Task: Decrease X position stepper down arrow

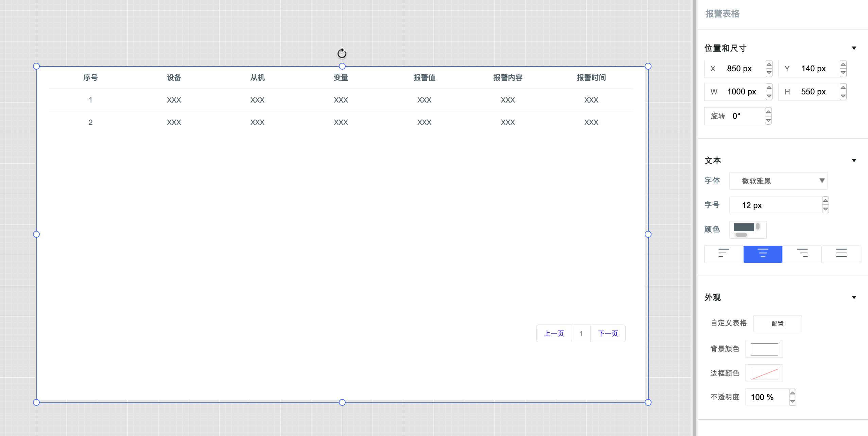Action: click(x=769, y=73)
